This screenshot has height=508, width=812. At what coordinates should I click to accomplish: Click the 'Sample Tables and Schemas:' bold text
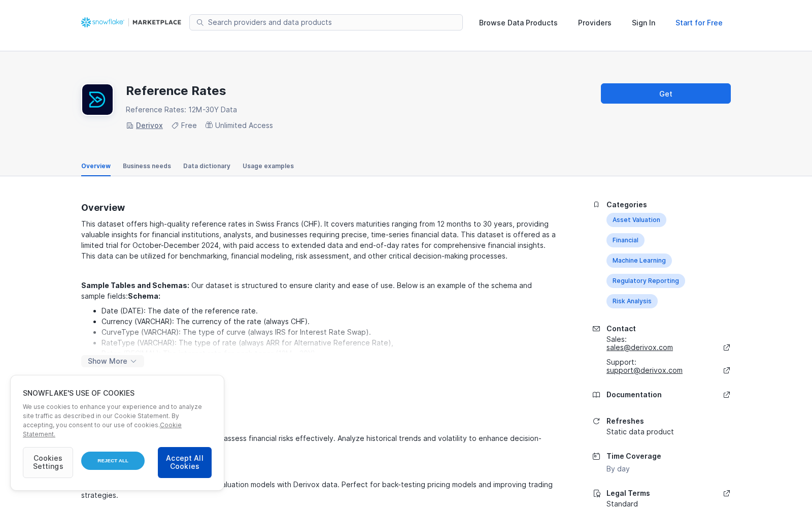click(x=135, y=285)
